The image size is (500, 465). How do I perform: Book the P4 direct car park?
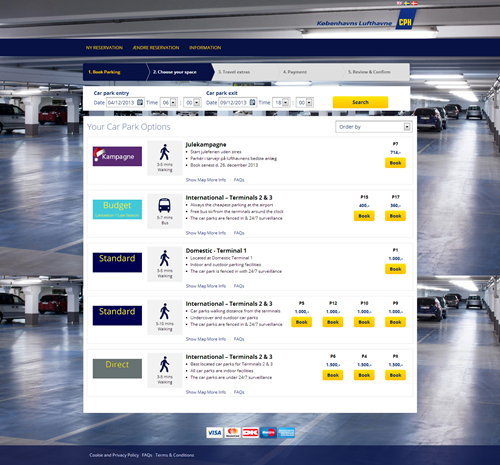click(x=364, y=375)
